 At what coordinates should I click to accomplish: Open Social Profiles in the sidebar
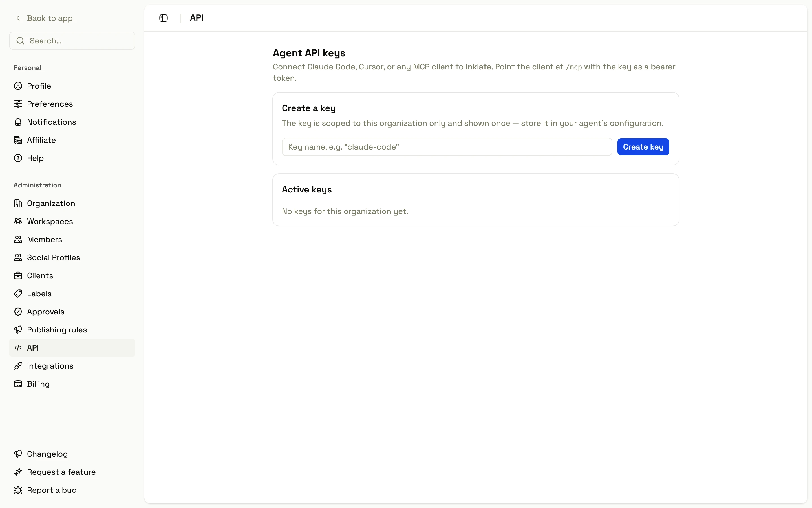72,258
